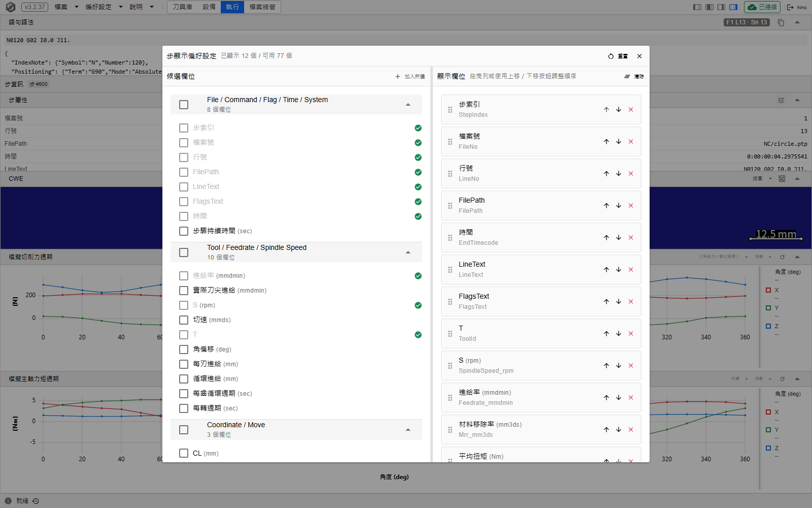812x508 pixels.
Task: Remove Feedrate_mmdmin display field
Action: pyautogui.click(x=631, y=398)
